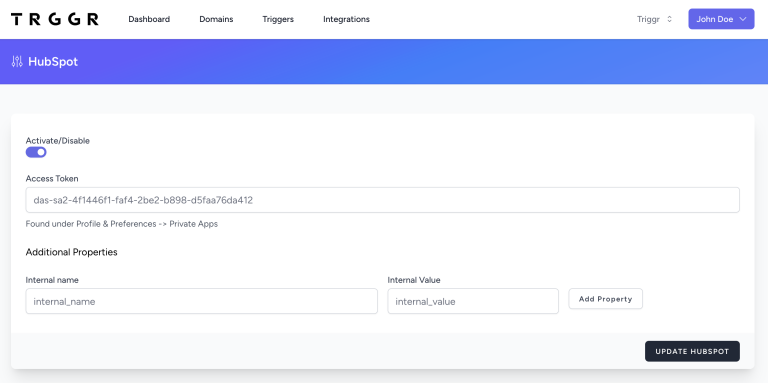
Task: Open the Dashboard page
Action: 149,19
